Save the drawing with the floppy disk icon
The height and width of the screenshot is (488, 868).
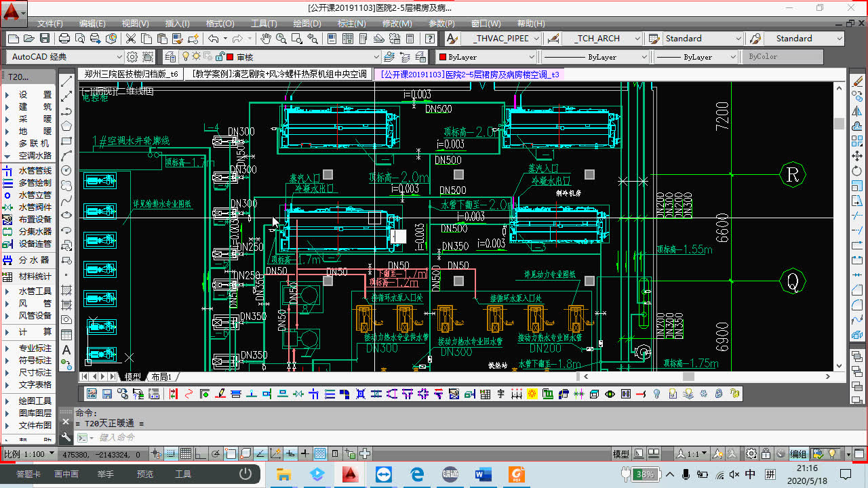coord(45,39)
